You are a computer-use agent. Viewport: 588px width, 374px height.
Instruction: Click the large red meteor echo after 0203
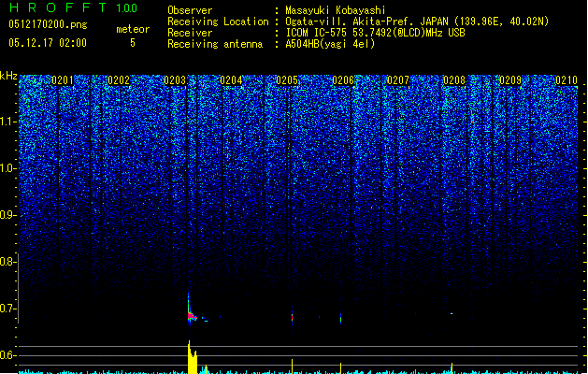[x=192, y=317]
